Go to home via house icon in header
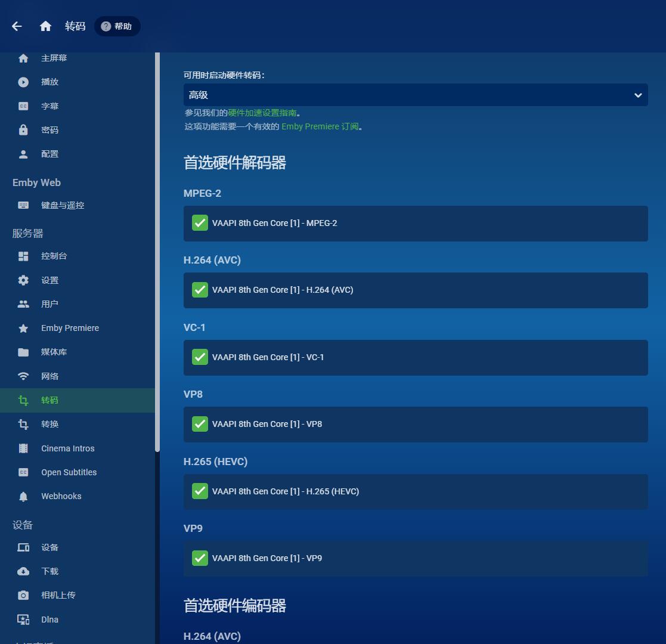Viewport: 666px width, 644px height. (x=45, y=26)
